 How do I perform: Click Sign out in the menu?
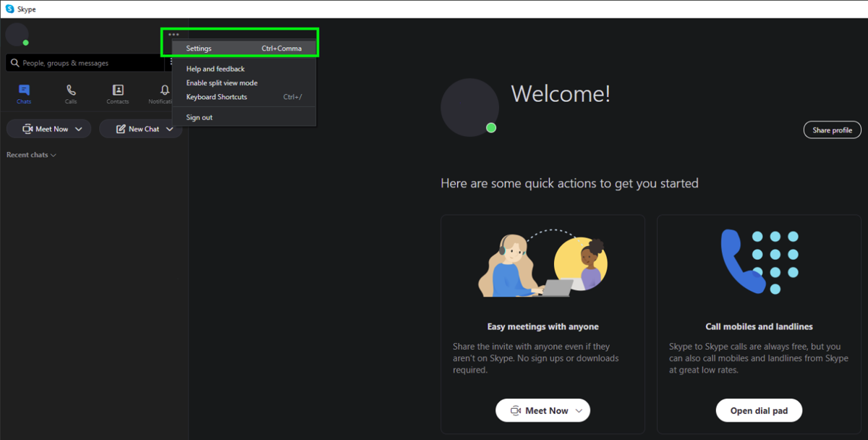244,117
